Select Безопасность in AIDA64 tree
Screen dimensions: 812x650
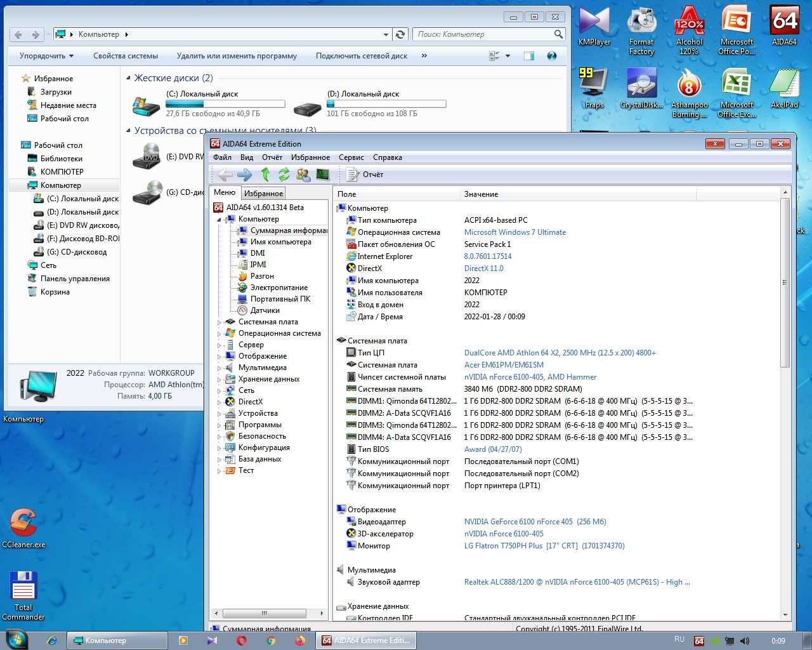pyautogui.click(x=256, y=436)
